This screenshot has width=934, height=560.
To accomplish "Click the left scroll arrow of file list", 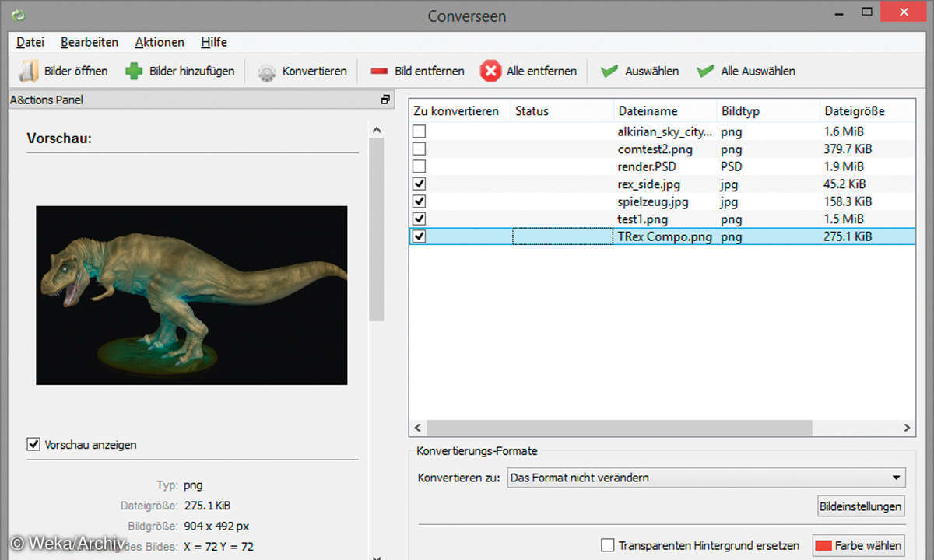I will 417,428.
